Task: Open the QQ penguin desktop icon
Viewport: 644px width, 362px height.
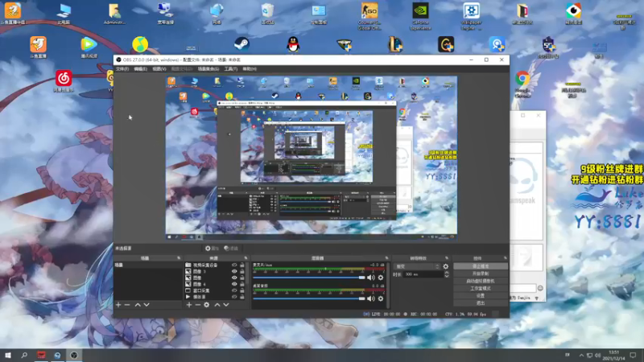Action: (x=293, y=44)
